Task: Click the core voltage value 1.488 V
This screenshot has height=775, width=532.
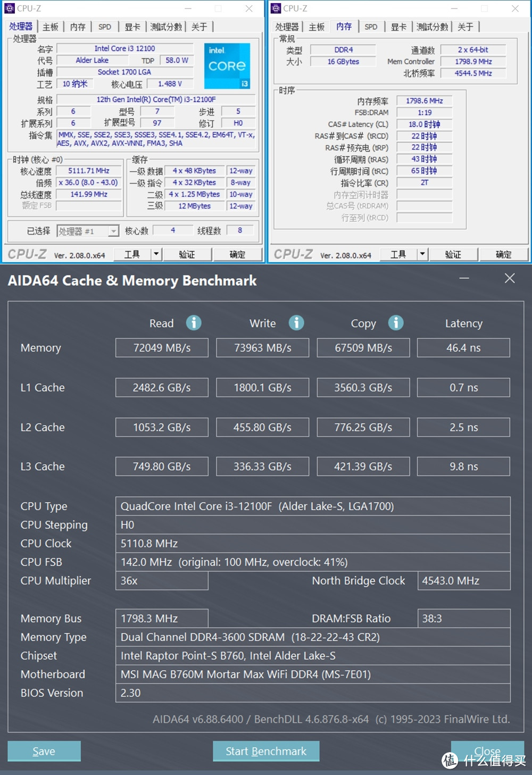Action: (x=170, y=84)
